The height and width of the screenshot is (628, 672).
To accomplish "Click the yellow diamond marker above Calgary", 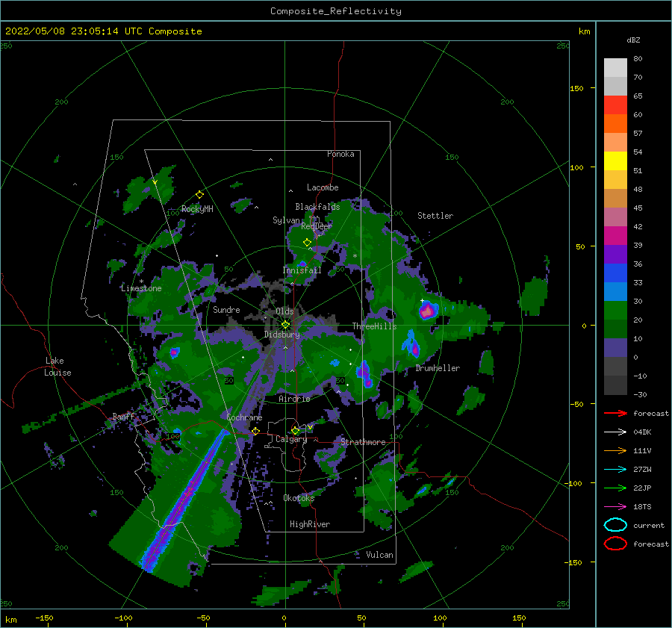I will click(295, 430).
